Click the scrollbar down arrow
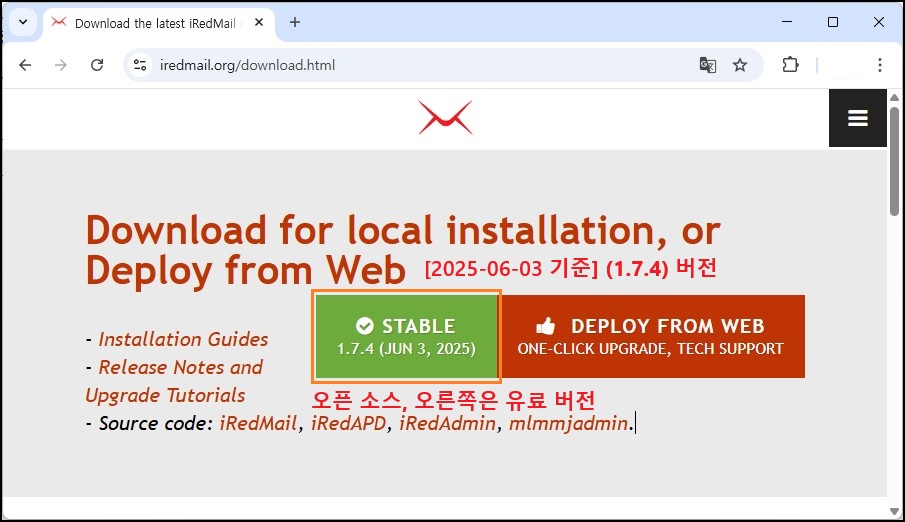 click(894, 510)
